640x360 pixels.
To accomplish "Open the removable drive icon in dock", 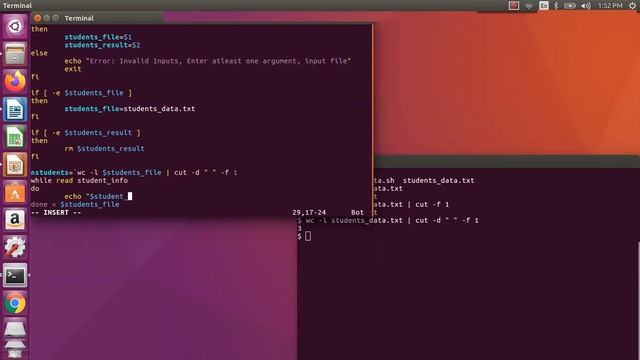I will click(x=15, y=329).
